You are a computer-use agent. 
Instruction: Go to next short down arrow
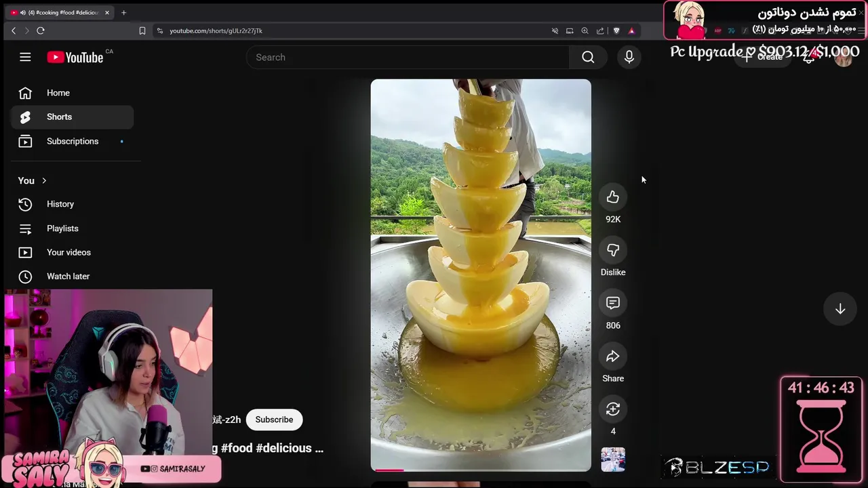point(840,309)
